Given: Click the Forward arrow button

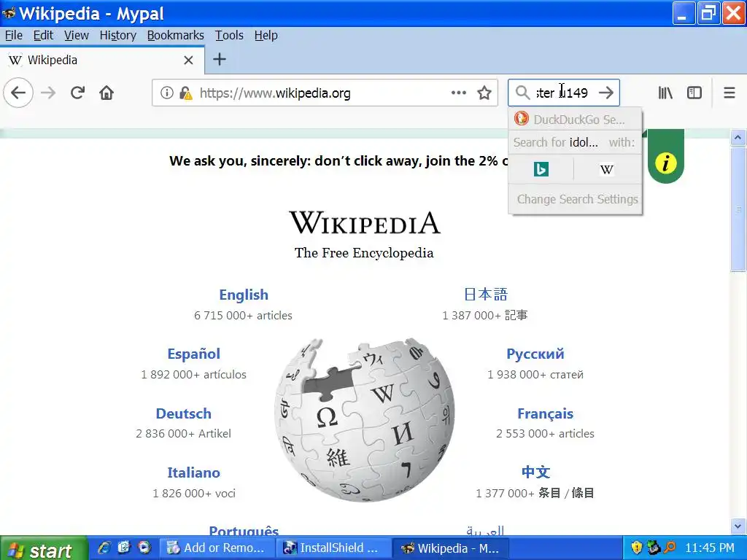Looking at the screenshot, I should (x=48, y=93).
